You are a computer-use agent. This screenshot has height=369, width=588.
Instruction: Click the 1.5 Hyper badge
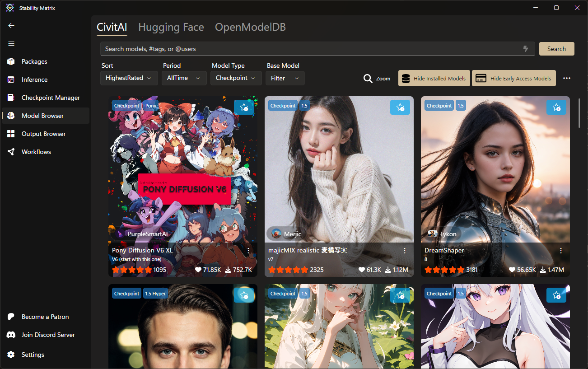point(156,294)
